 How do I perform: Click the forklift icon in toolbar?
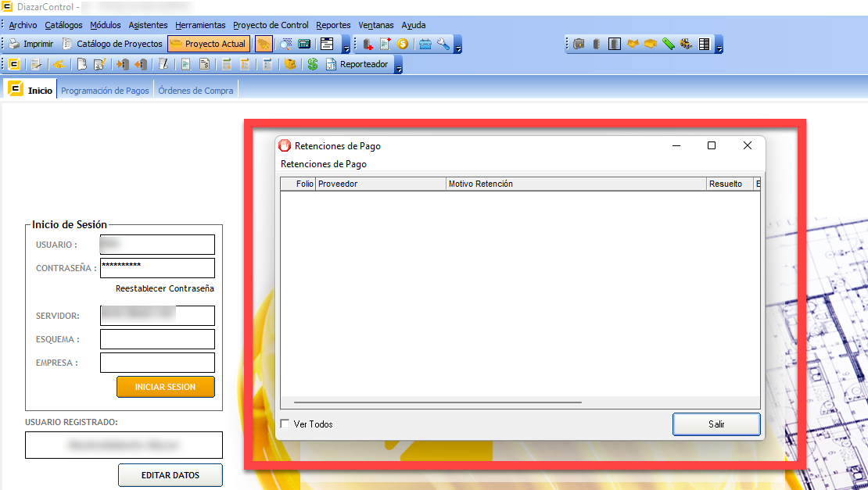coord(686,44)
